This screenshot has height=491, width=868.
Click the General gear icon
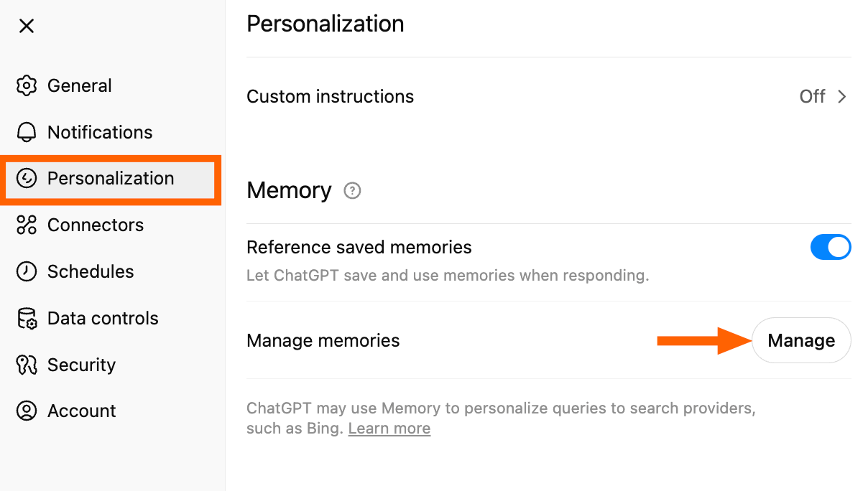[x=27, y=85]
